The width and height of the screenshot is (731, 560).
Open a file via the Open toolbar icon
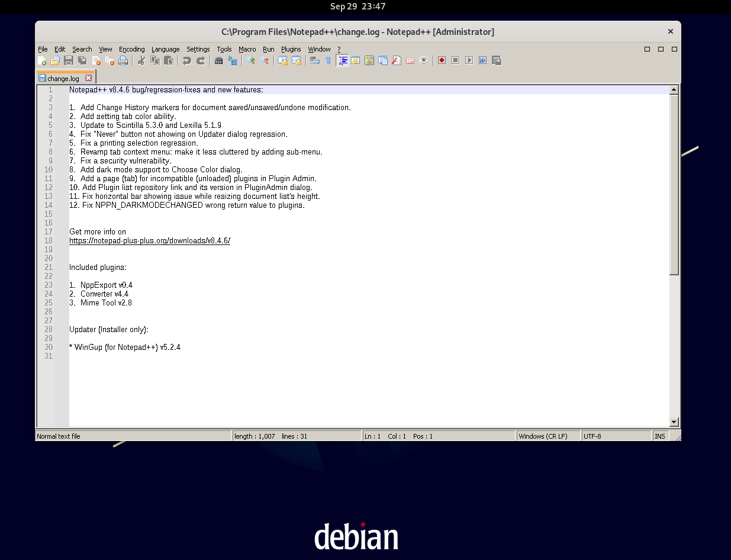54,60
